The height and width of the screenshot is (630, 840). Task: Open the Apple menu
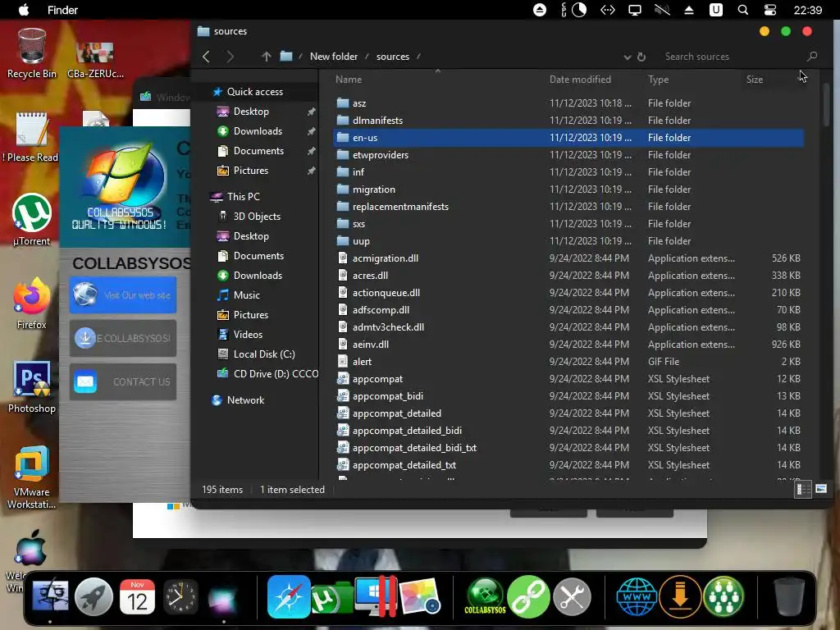pyautogui.click(x=24, y=10)
